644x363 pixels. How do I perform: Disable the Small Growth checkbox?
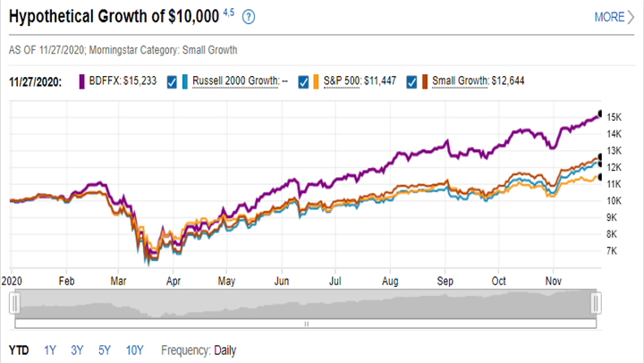coord(411,82)
